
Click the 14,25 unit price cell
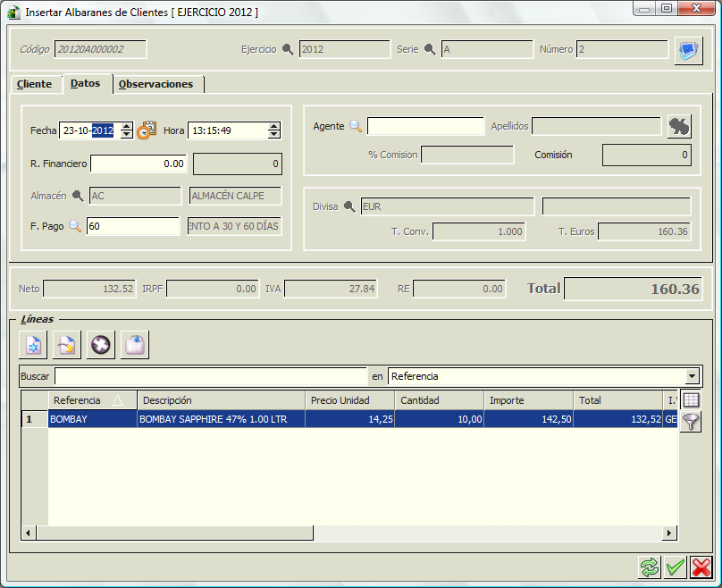point(350,419)
